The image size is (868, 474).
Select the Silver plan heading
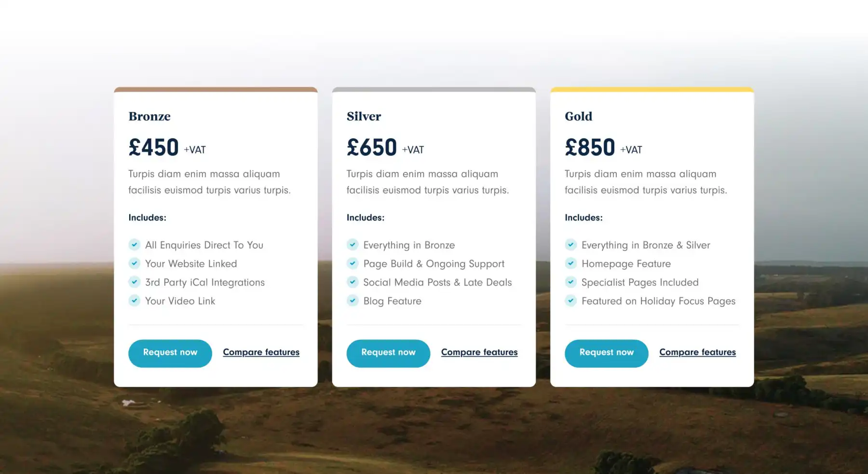[364, 116]
